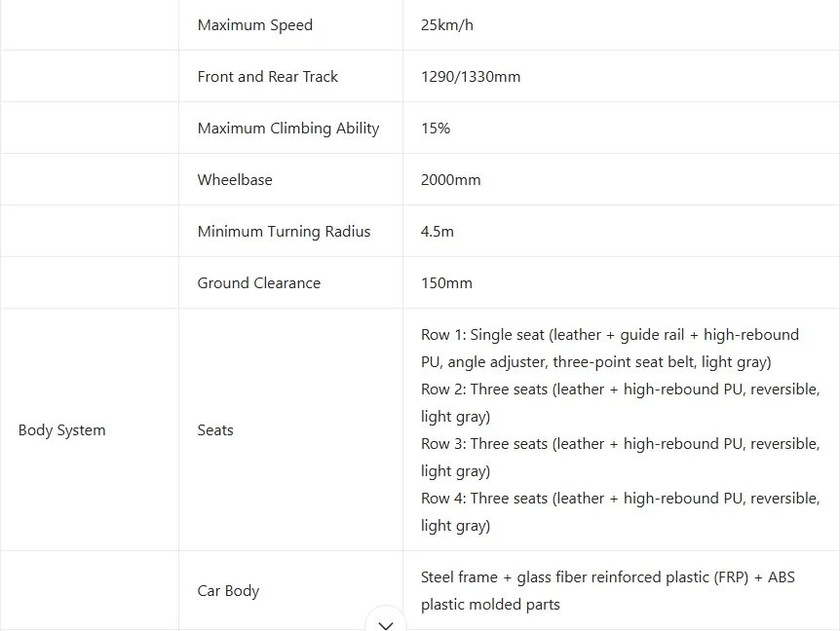Click the Body System category cell

62,430
